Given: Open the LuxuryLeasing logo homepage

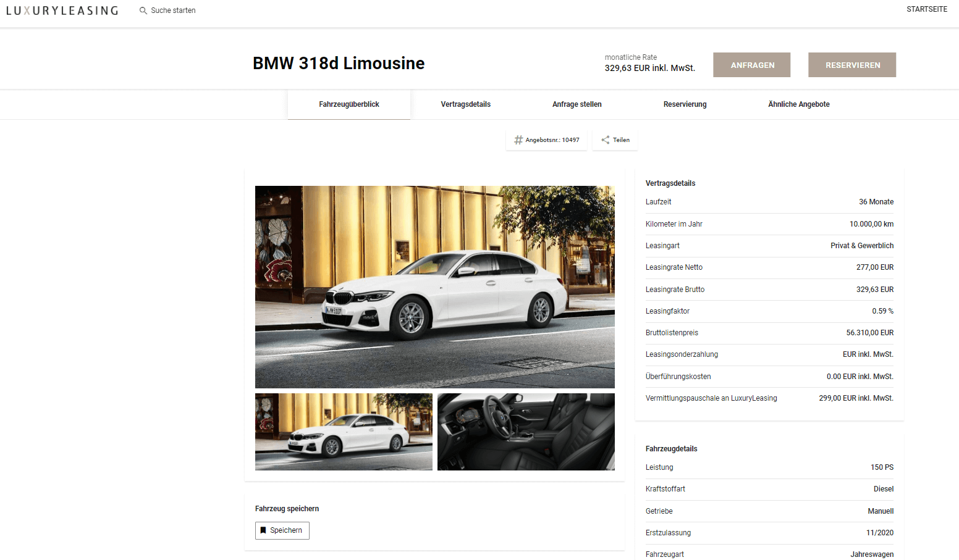Looking at the screenshot, I should [x=62, y=10].
